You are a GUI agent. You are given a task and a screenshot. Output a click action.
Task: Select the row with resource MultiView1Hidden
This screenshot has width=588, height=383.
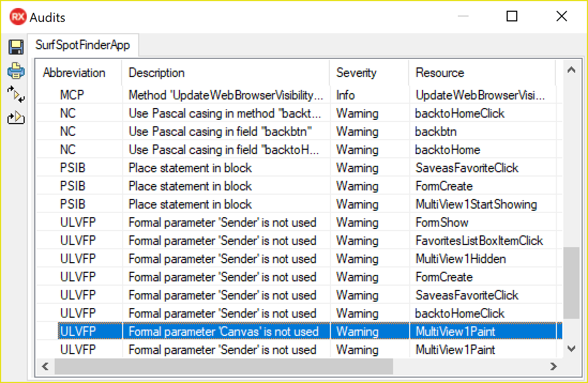point(299,259)
